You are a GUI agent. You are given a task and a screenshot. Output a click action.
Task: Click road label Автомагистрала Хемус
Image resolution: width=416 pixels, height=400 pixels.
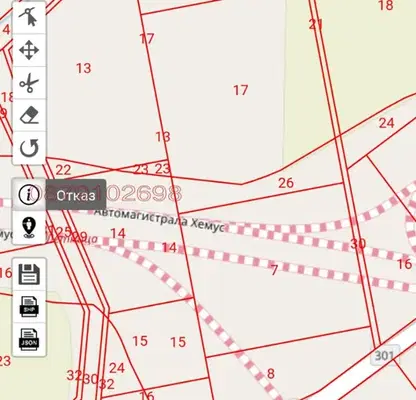pyautogui.click(x=159, y=220)
